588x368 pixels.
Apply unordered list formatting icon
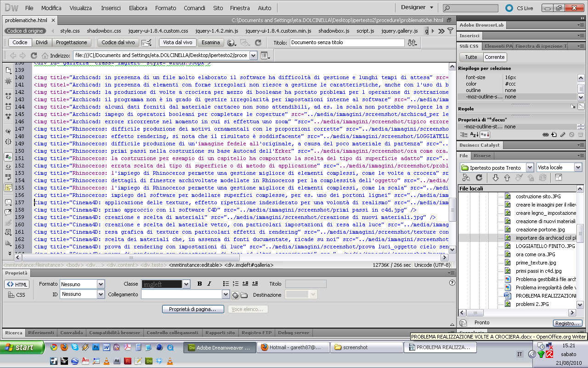point(226,284)
